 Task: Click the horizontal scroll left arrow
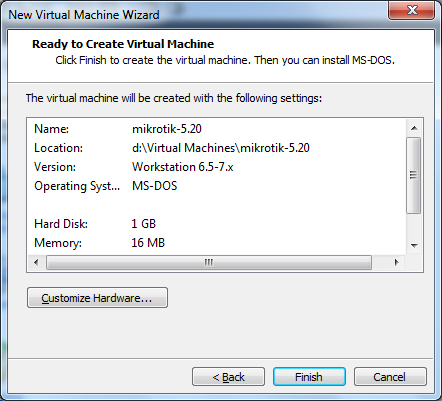[36, 262]
